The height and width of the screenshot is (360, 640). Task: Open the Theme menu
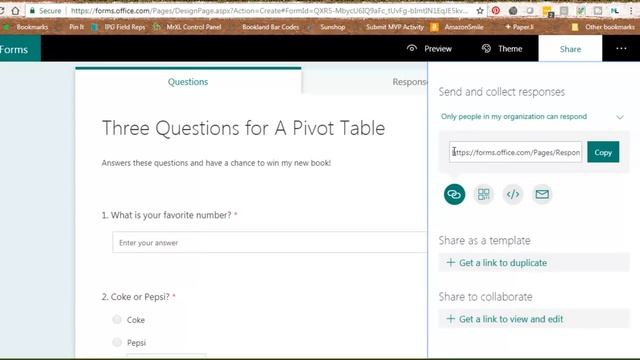[502, 49]
